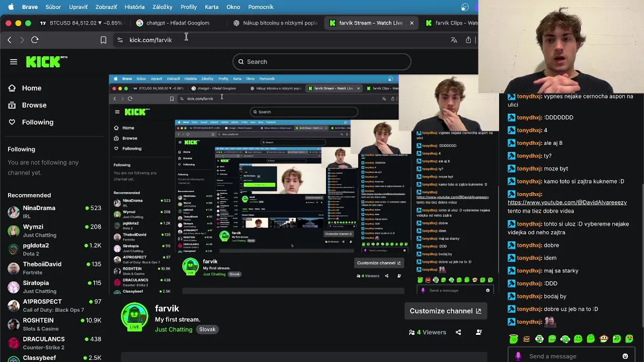Screen dimensions: 644x362
Task: Click farvik's LIVE avatar
Action: pos(134,317)
